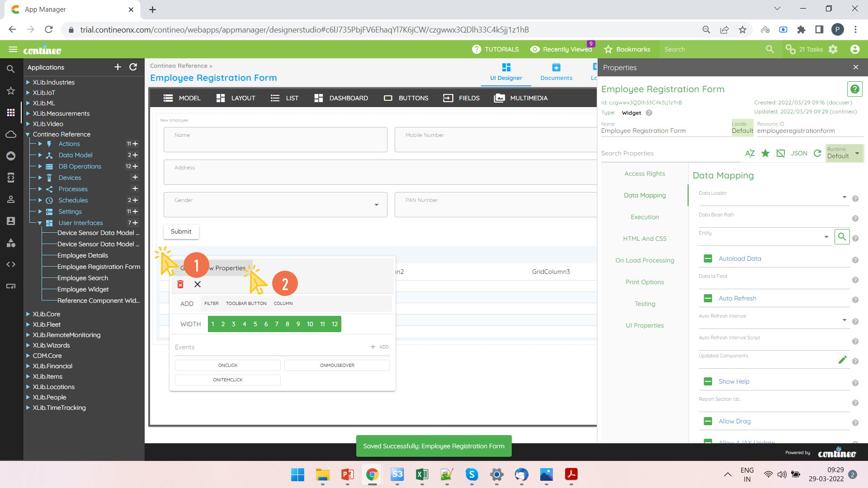Image resolution: width=868 pixels, height=488 pixels.
Task: Select FIELDS in the designer toolbar
Action: (462, 98)
